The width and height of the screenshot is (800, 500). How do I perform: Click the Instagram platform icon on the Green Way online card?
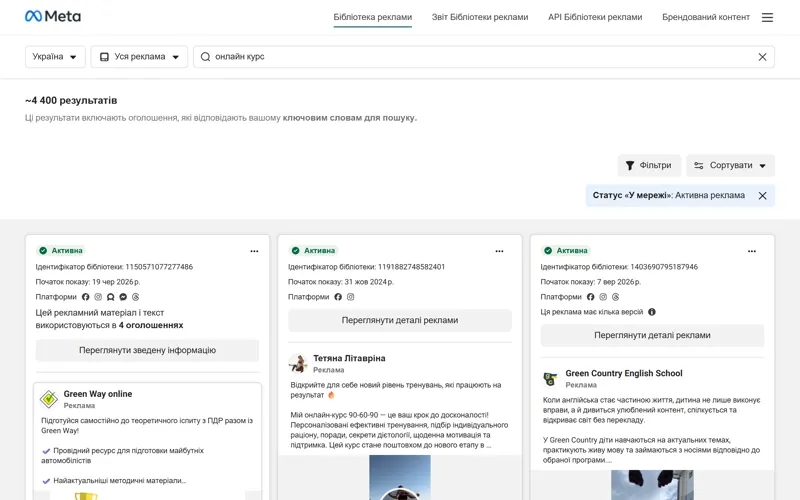[x=98, y=296]
